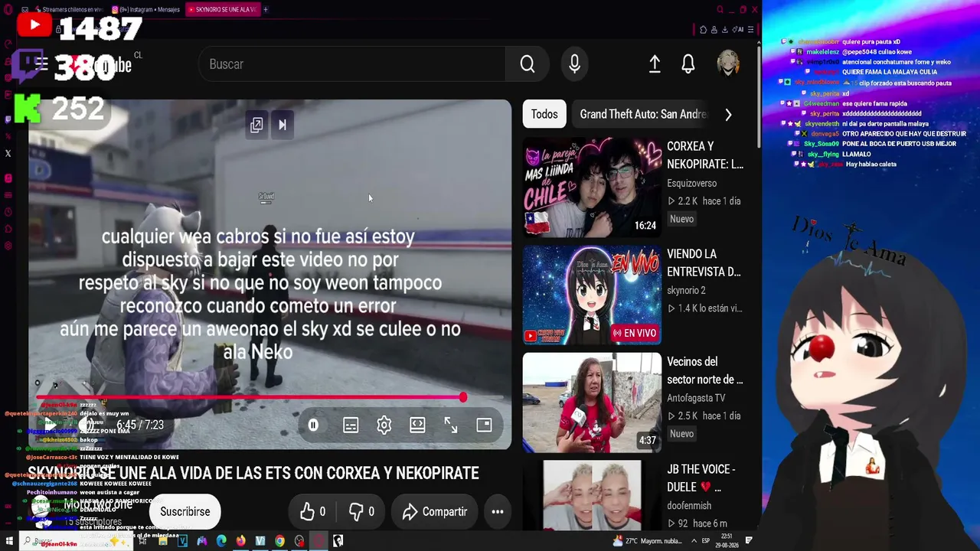Open Antofagasta TV video thumbnail

[592, 403]
